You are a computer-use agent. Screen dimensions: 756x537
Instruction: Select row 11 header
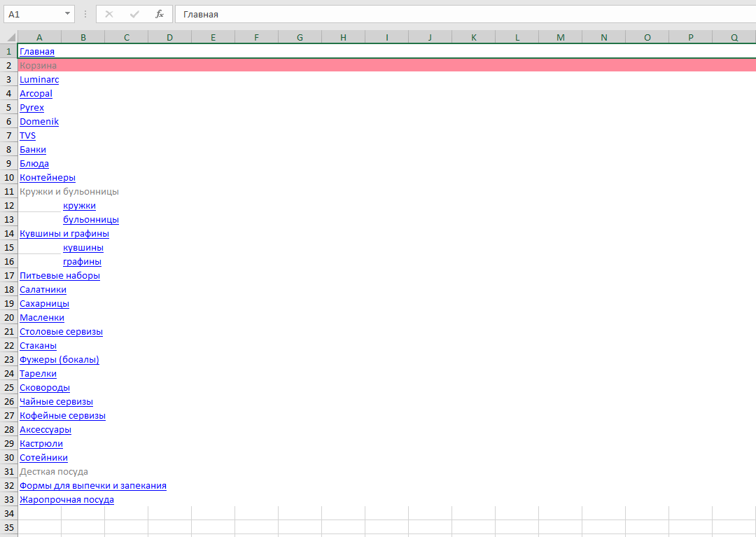(x=8, y=191)
